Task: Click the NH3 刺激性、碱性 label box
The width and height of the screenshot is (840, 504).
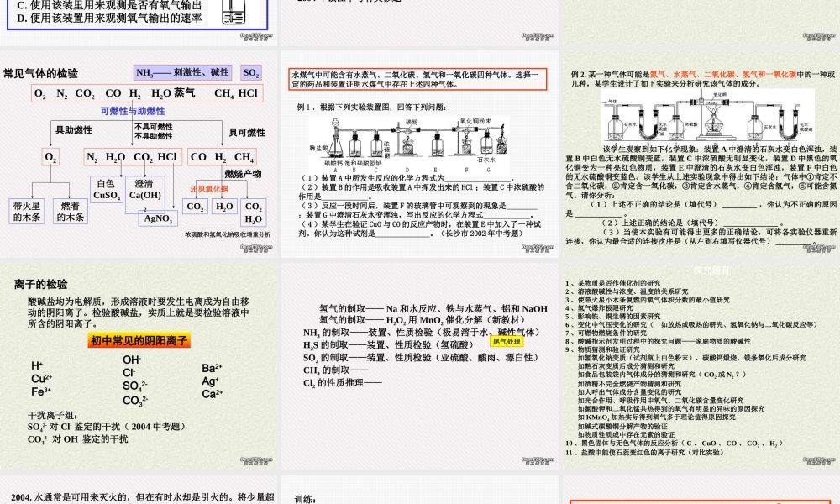Action: pyautogui.click(x=182, y=73)
